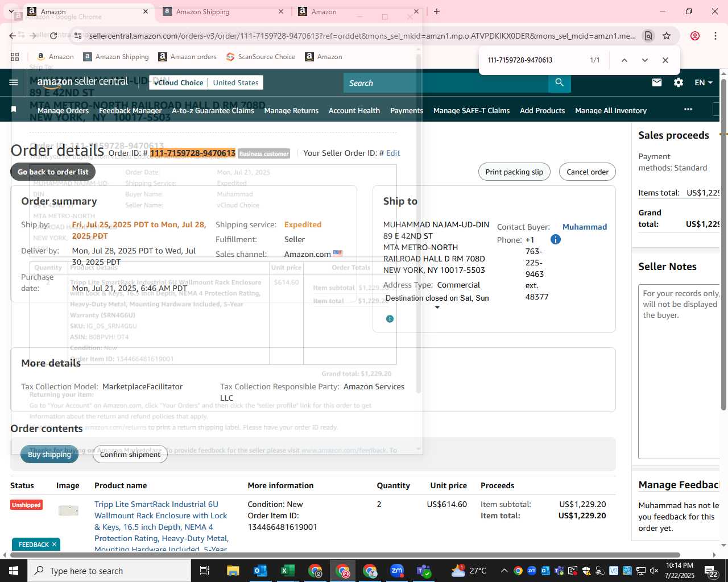The height and width of the screenshot is (582, 728).
Task: Edit the Seller Order ID
Action: tap(393, 153)
